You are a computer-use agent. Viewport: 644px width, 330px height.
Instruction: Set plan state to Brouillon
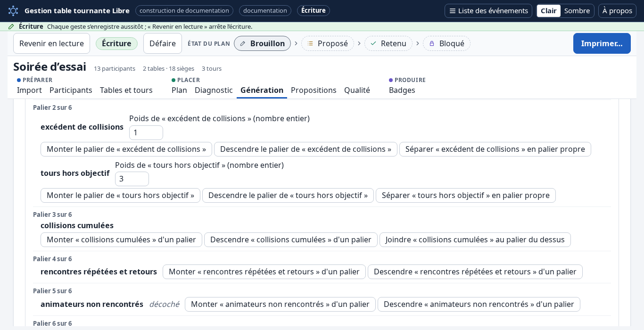click(x=263, y=43)
